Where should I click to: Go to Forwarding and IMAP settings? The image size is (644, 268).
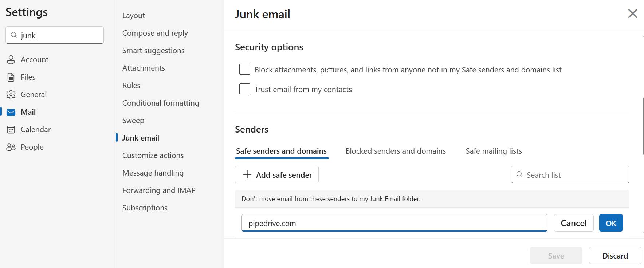(159, 190)
